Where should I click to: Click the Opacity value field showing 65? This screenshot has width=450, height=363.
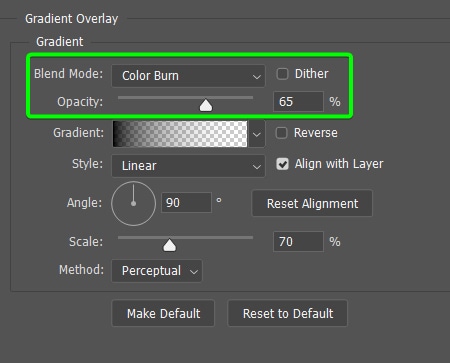click(x=298, y=102)
